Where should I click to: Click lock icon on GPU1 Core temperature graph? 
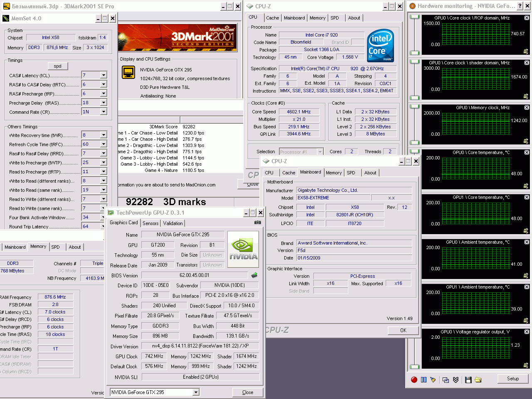tap(526, 231)
